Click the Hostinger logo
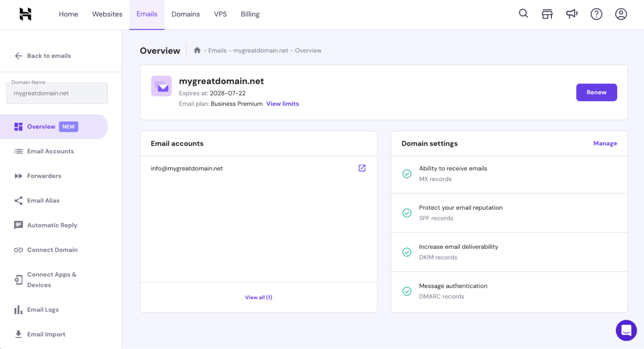 25,14
